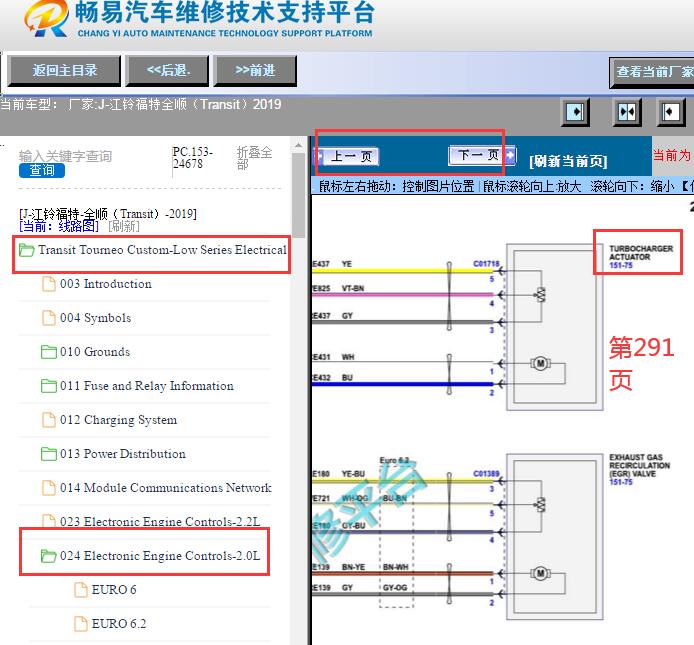The height and width of the screenshot is (645, 694).
Task: Click the keyword search input field
Action: click(x=66, y=156)
